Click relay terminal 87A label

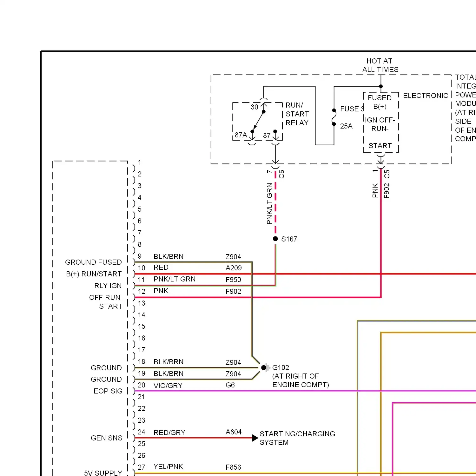pyautogui.click(x=241, y=135)
